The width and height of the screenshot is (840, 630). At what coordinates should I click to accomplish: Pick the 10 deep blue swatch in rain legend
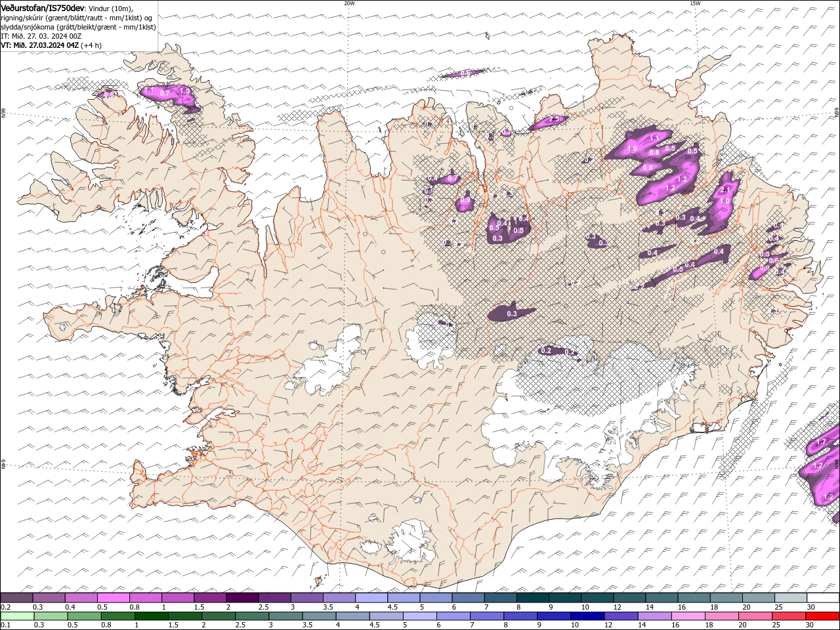pyautogui.click(x=587, y=616)
